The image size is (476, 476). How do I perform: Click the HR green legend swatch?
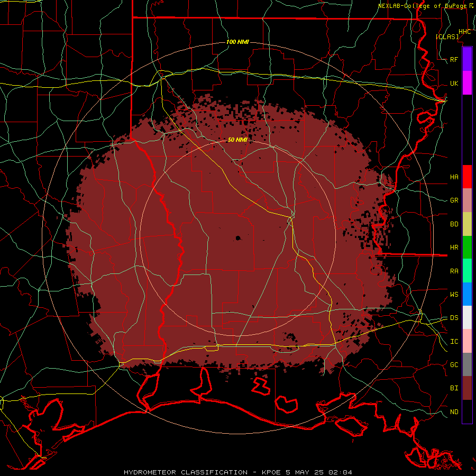click(467, 247)
